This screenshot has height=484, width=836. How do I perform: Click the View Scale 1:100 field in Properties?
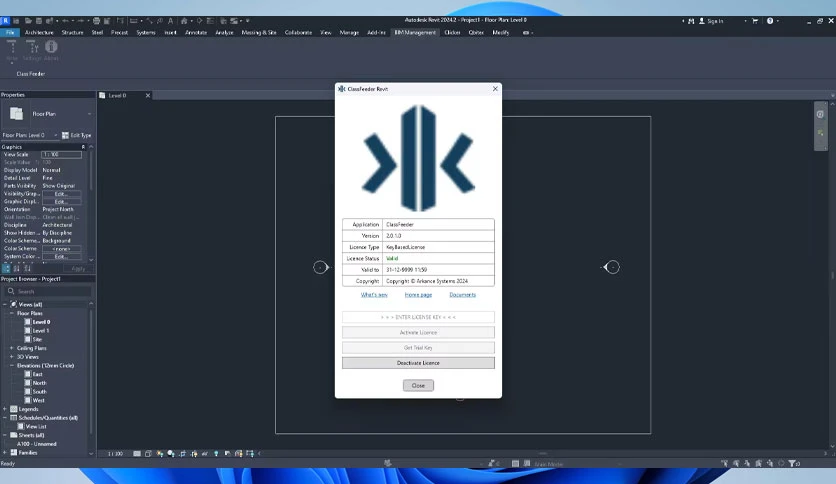[x=61, y=155]
